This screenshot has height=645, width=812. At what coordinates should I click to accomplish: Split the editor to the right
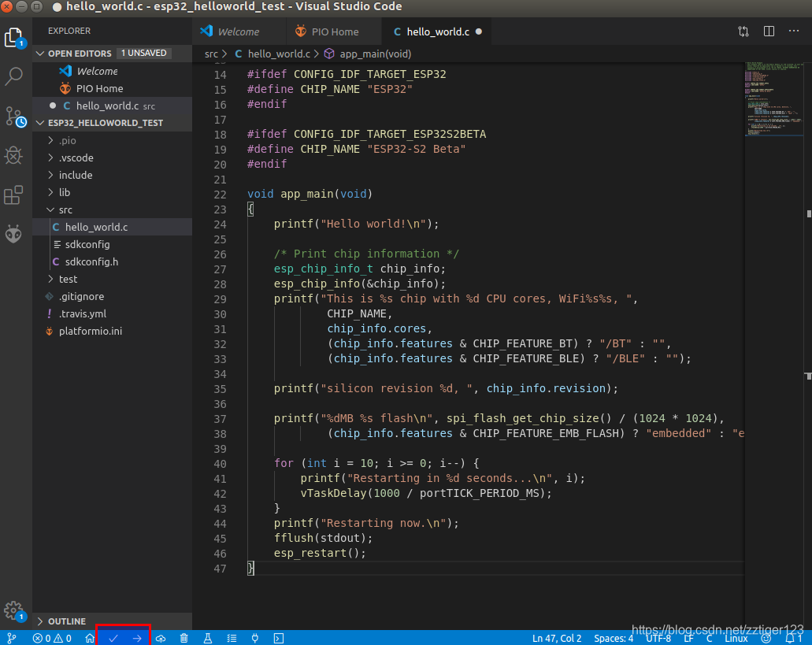pyautogui.click(x=769, y=31)
